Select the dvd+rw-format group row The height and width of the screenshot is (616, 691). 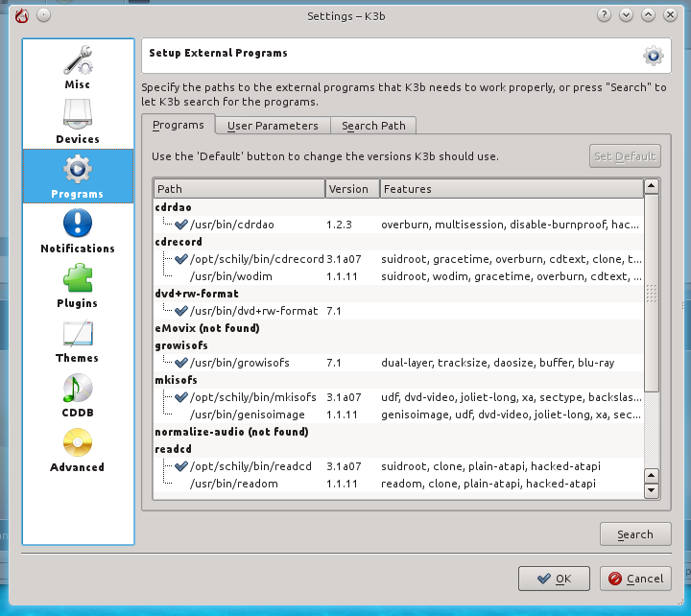click(x=399, y=294)
